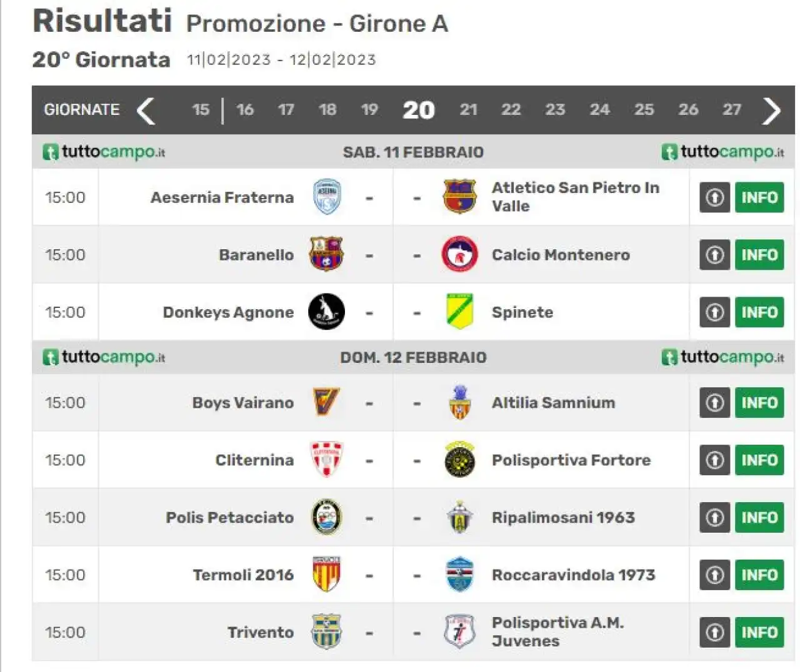Image resolution: width=800 pixels, height=672 pixels.
Task: Open the Boys Vairano team name link
Action: click(243, 403)
